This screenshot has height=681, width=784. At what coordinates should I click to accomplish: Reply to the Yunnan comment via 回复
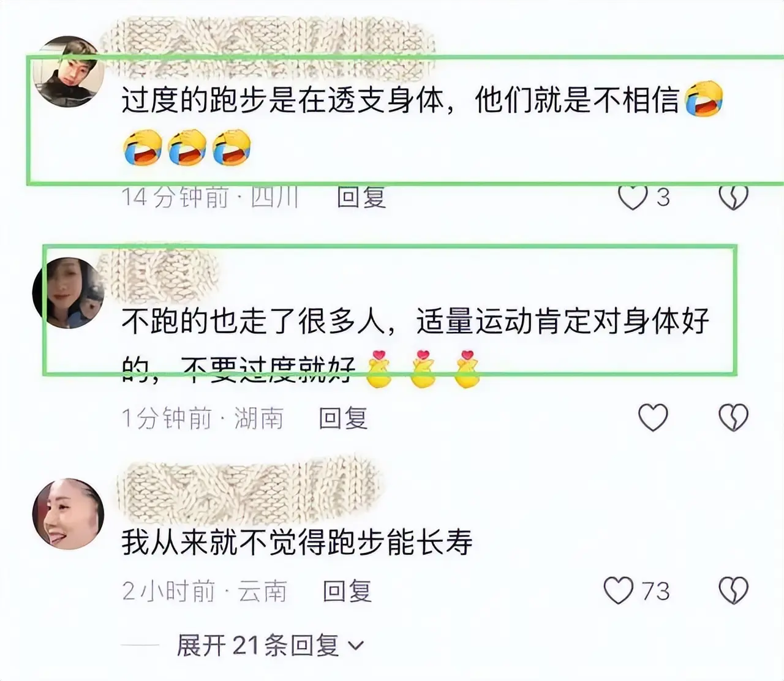(x=347, y=591)
